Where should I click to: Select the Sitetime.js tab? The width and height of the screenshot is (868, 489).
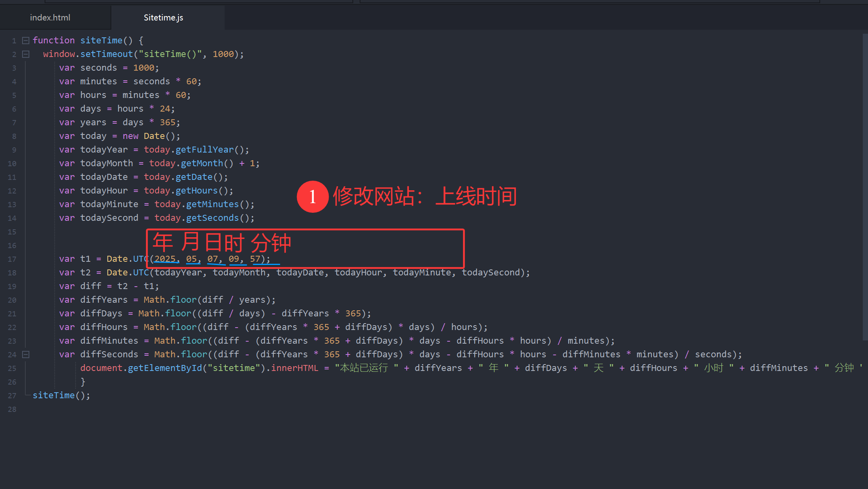click(x=164, y=18)
